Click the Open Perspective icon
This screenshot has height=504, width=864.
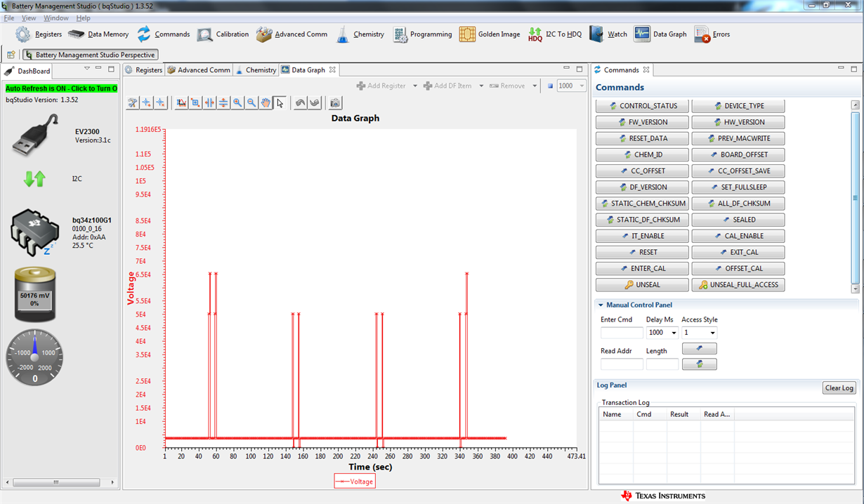point(11,54)
